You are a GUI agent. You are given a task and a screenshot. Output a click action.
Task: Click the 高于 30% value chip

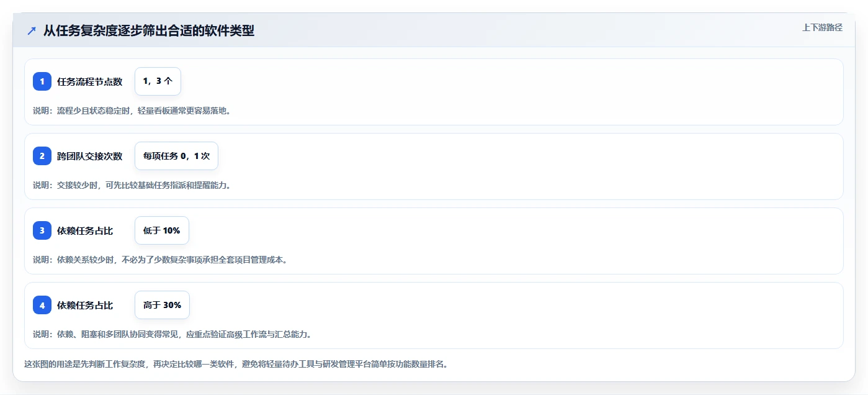(x=162, y=305)
